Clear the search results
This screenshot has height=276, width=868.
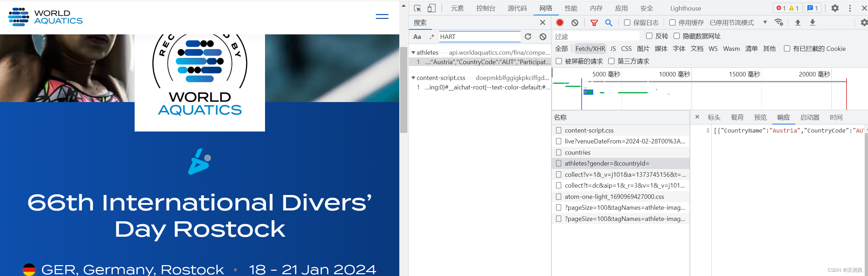(x=543, y=36)
